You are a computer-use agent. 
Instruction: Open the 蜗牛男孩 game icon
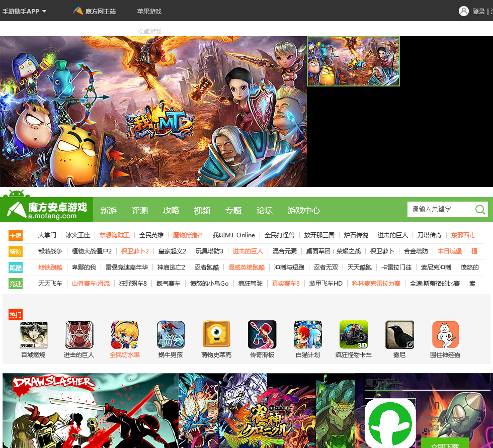[x=171, y=334]
